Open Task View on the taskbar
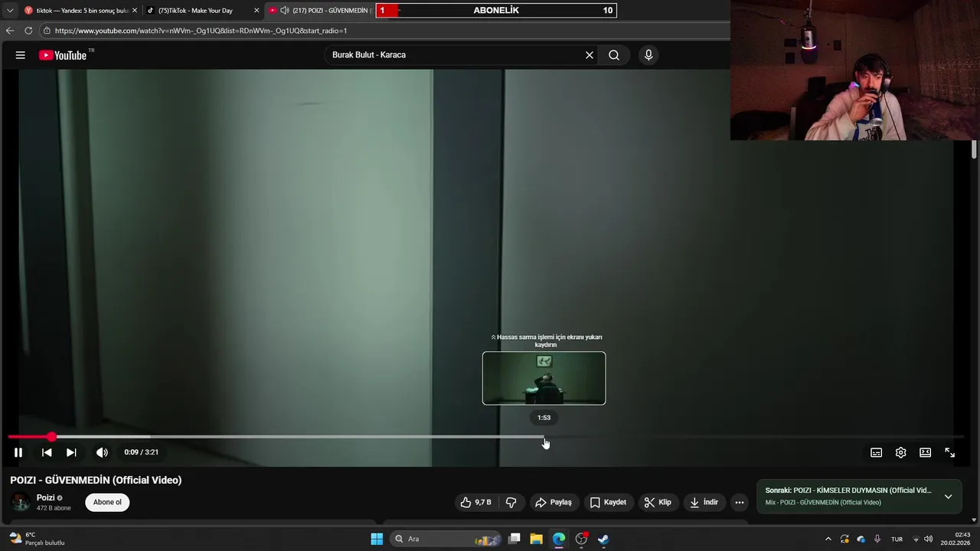980x551 pixels. point(514,539)
